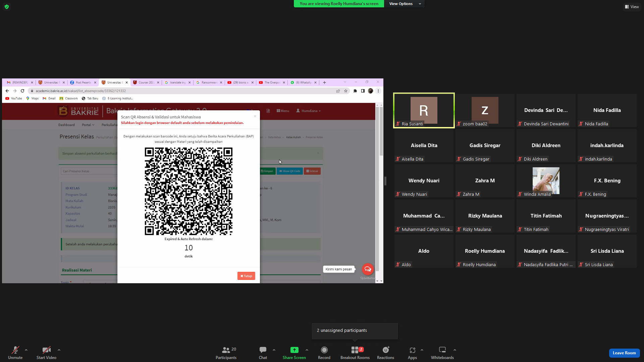The width and height of the screenshot is (644, 362).
Task: Switch to the Course tab
Action: click(146, 82)
